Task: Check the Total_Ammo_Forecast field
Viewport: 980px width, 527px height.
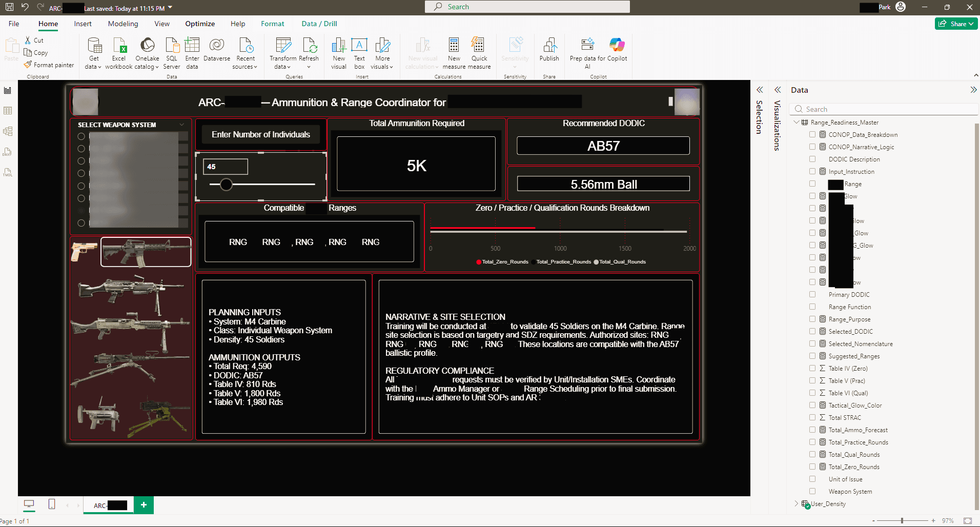Action: [x=812, y=430]
